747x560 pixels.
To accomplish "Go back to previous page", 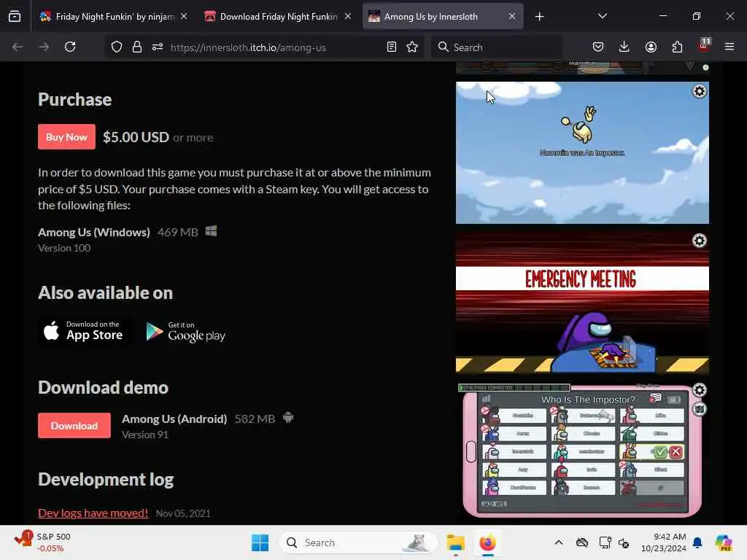I will tap(18, 47).
